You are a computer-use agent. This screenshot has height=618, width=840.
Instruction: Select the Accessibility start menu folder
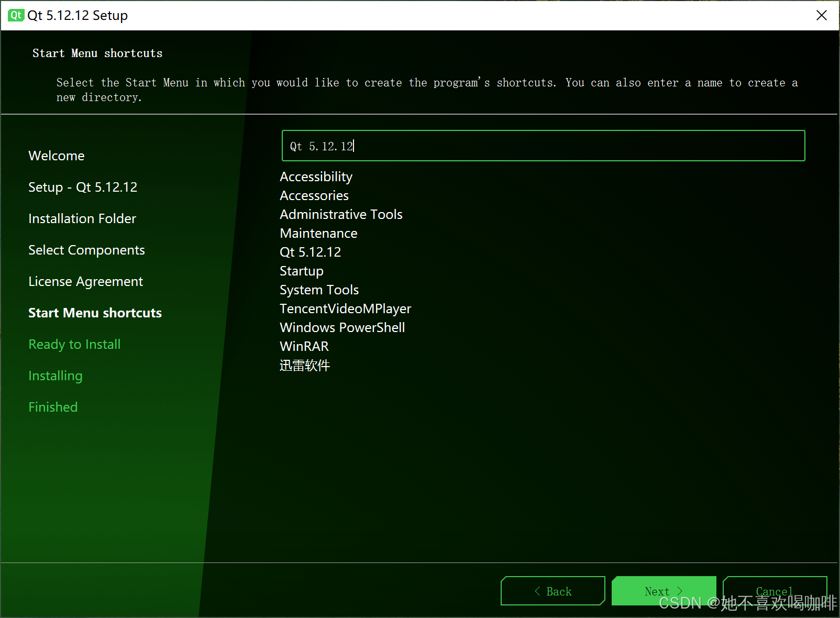(316, 177)
